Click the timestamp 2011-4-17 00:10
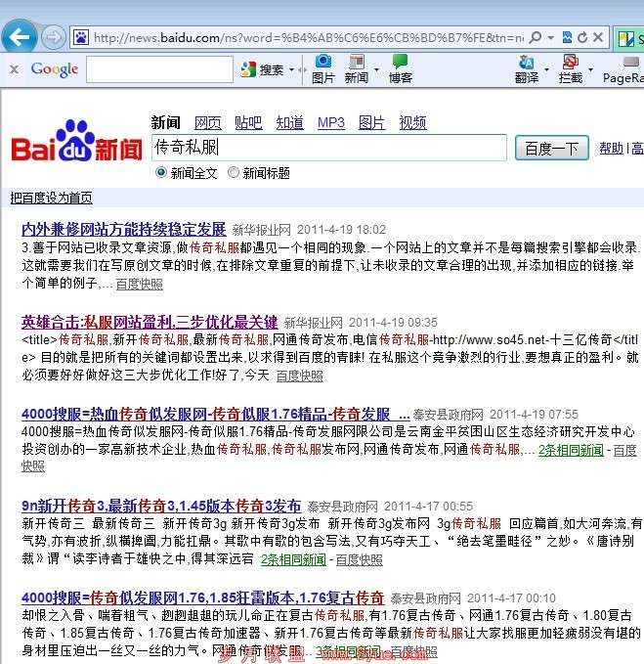The height and width of the screenshot is (664, 644). click(x=511, y=598)
